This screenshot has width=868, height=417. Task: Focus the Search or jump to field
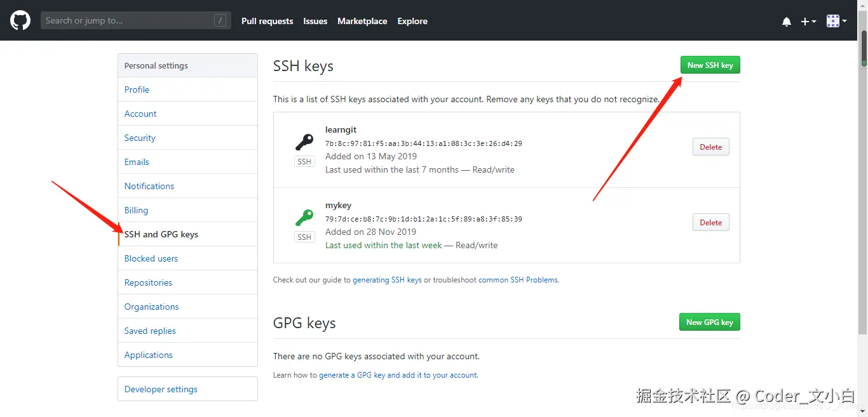pos(136,20)
